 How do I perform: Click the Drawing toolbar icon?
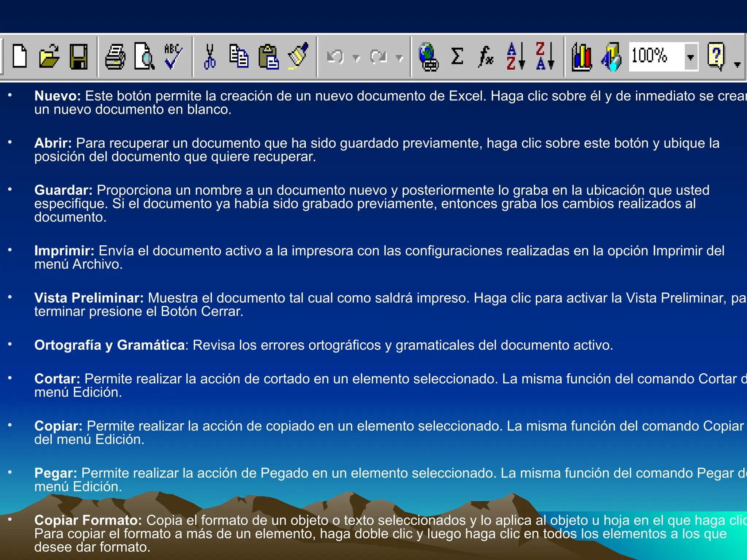[611, 57]
